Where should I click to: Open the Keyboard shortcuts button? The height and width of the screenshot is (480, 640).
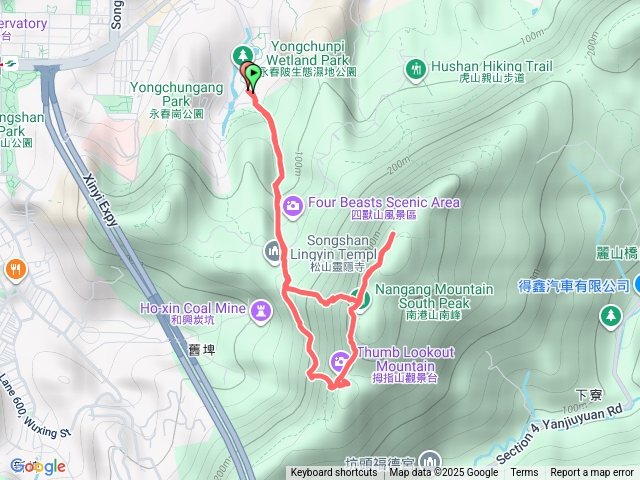pos(333,473)
